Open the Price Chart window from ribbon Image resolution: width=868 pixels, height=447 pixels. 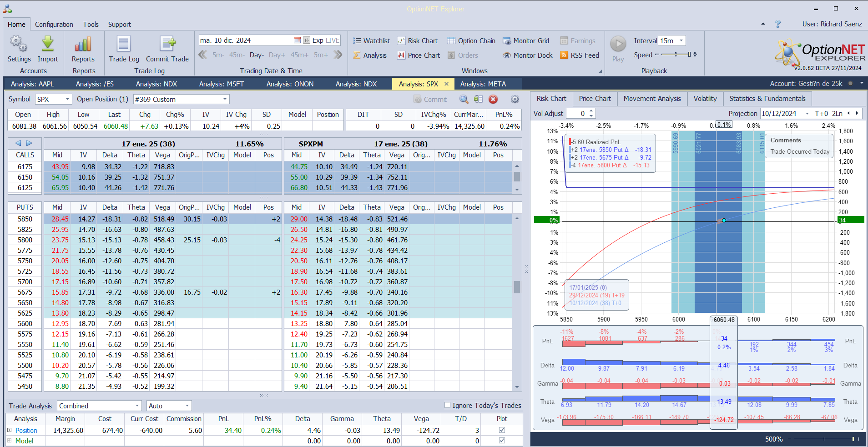coord(419,55)
